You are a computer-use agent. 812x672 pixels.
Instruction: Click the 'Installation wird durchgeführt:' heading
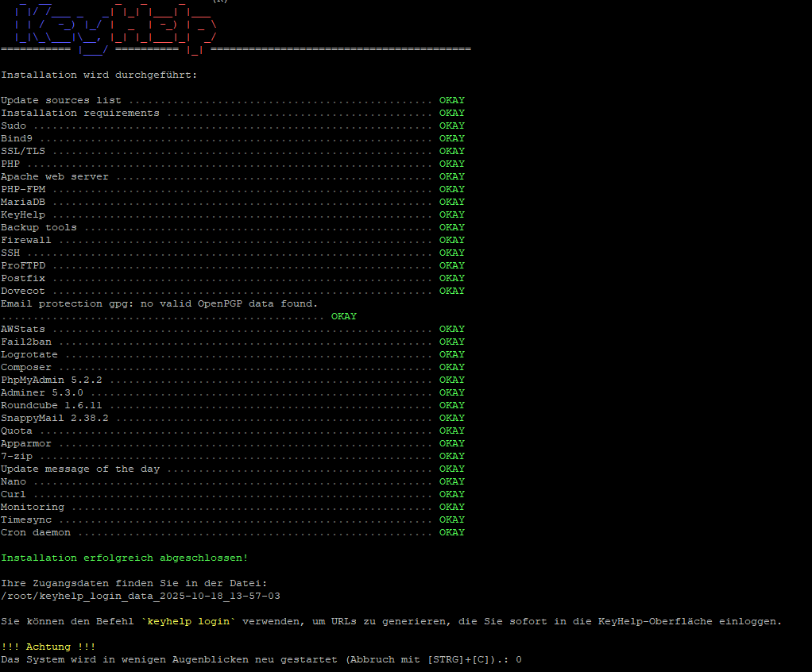[x=99, y=75]
